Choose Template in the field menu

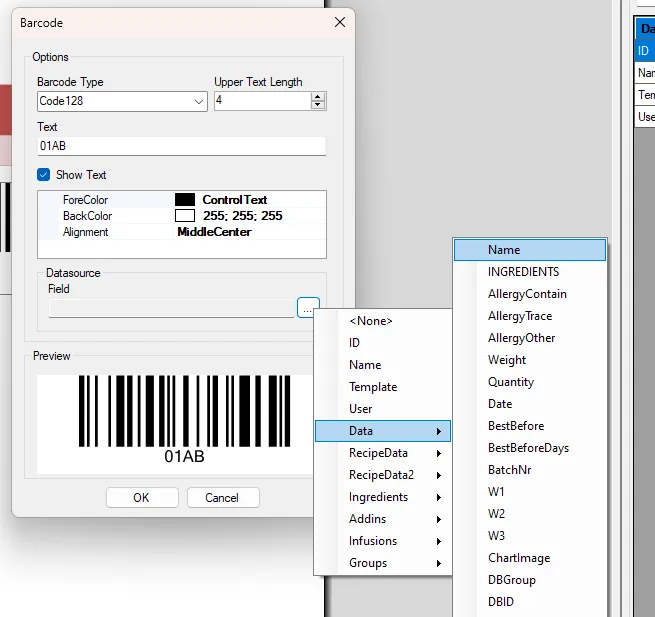tap(383, 387)
